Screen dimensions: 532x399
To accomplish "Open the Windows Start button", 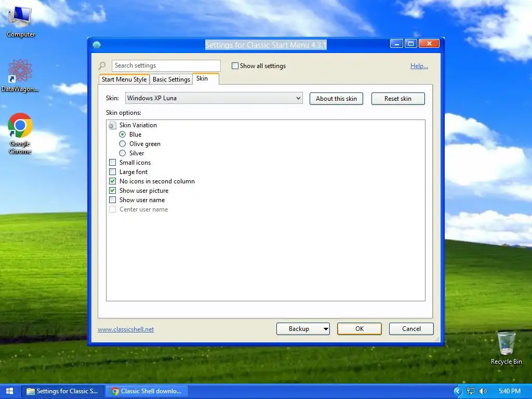I will click(9, 391).
